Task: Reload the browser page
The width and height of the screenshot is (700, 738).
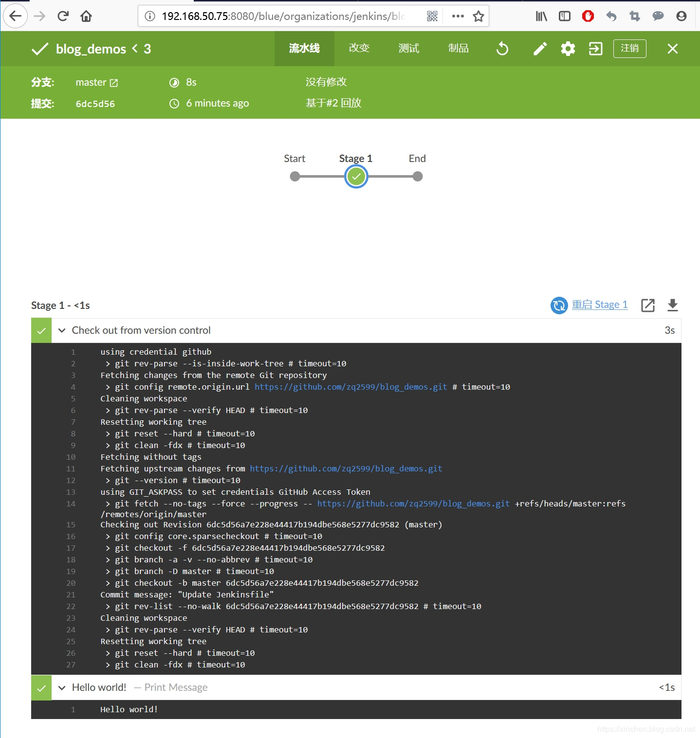Action: click(x=63, y=16)
